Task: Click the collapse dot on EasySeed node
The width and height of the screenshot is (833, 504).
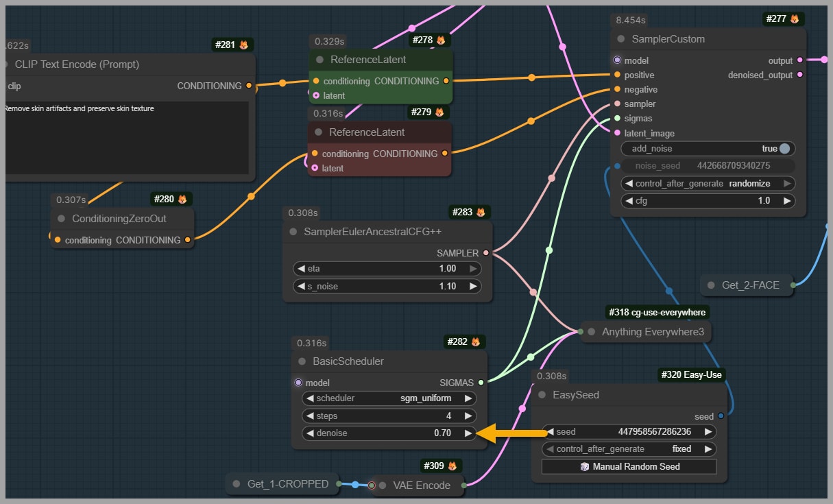Action: pyautogui.click(x=542, y=395)
